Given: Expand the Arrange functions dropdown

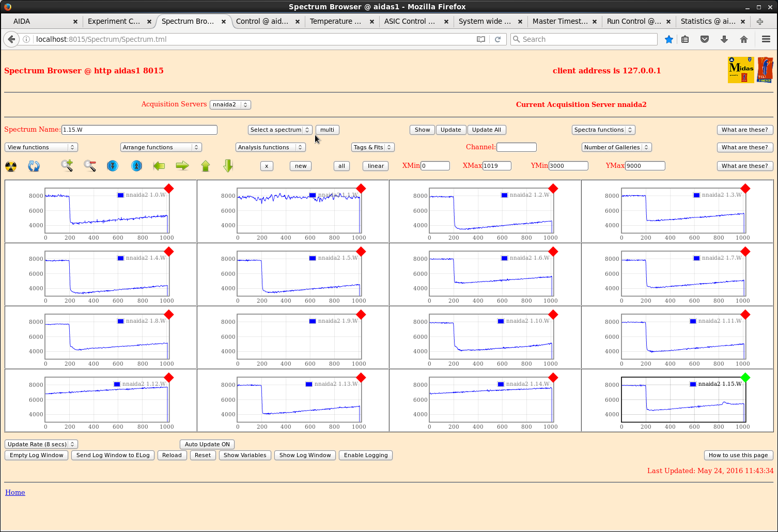Looking at the screenshot, I should pyautogui.click(x=161, y=147).
